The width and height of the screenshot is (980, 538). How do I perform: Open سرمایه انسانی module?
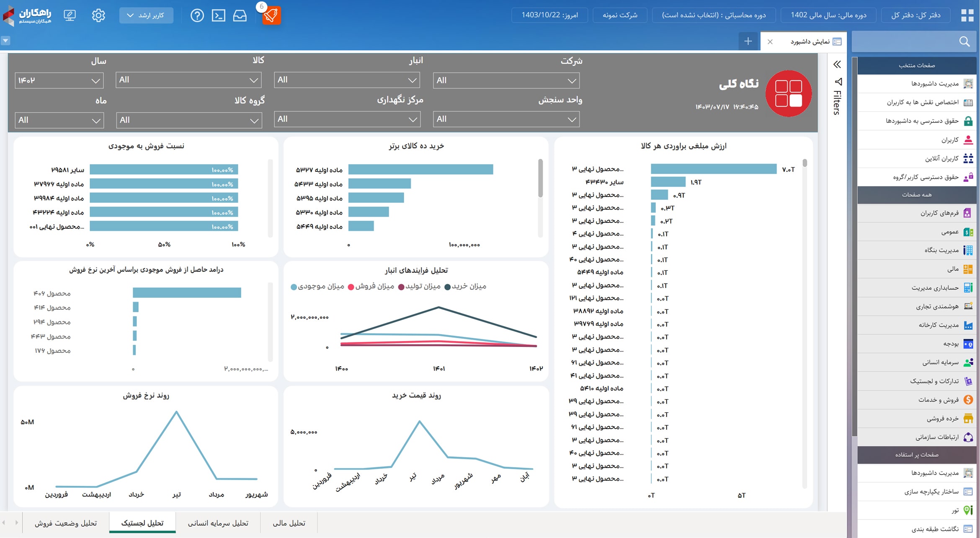(x=916, y=362)
